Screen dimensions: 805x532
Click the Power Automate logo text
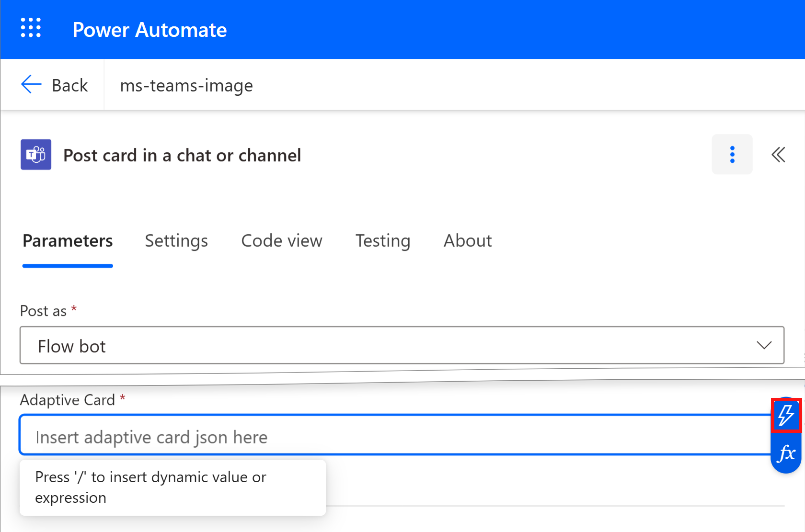coord(149,30)
